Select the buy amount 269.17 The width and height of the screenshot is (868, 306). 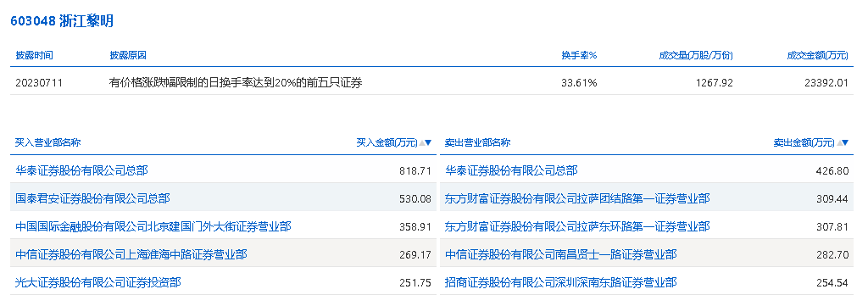point(415,255)
